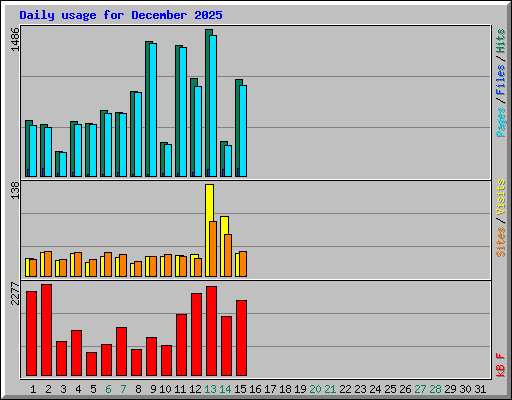Image resolution: width=512 pixels, height=400 pixels.
Task: Click green day 6 on the x-axis
Action: pos(108,389)
